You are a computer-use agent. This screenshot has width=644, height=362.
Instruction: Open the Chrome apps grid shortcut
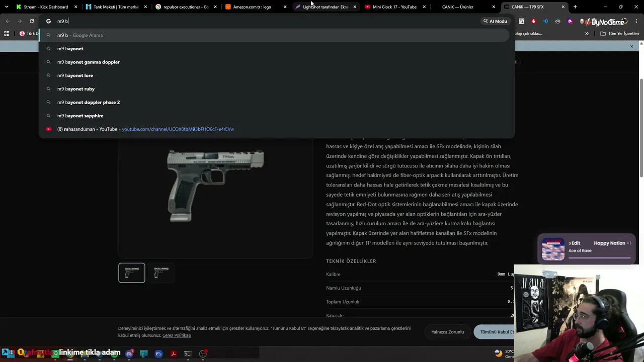pyautogui.click(x=7, y=34)
